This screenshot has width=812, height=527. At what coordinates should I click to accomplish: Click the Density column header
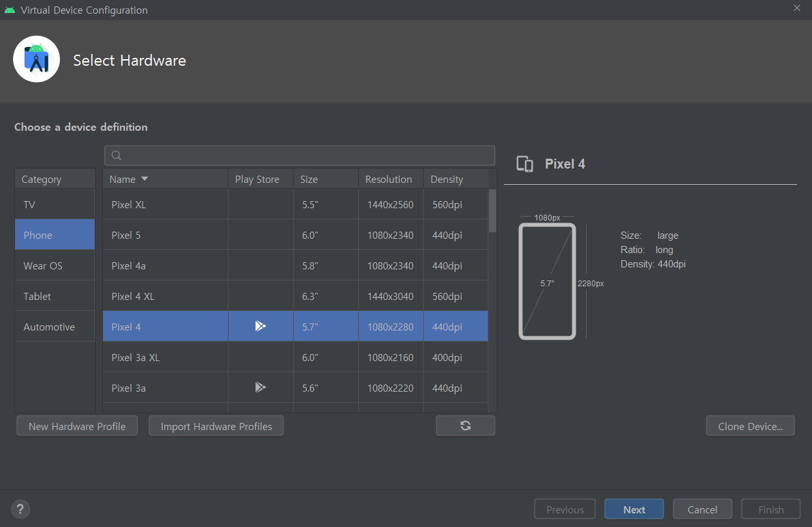click(456, 179)
